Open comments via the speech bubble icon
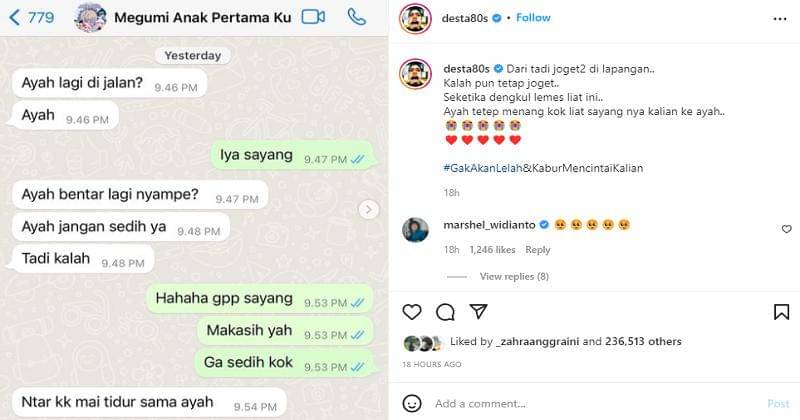This screenshot has width=800, height=420. click(445, 311)
